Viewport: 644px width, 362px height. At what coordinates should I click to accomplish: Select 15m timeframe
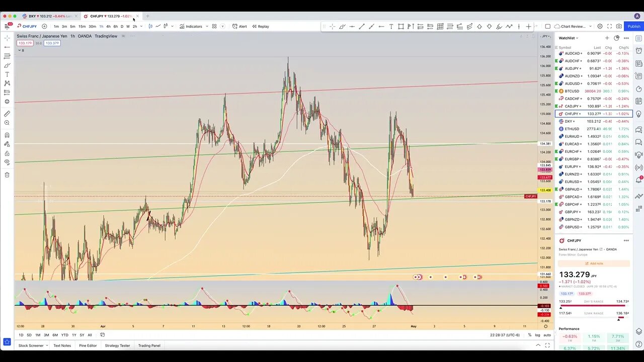(82, 26)
